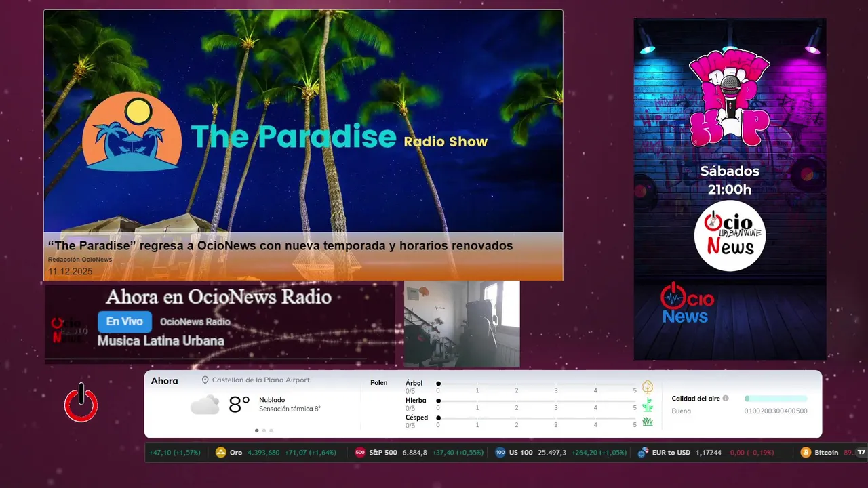Click the +37,40 (+0,55%) S&P change
The height and width of the screenshot is (488, 868).
click(x=458, y=453)
